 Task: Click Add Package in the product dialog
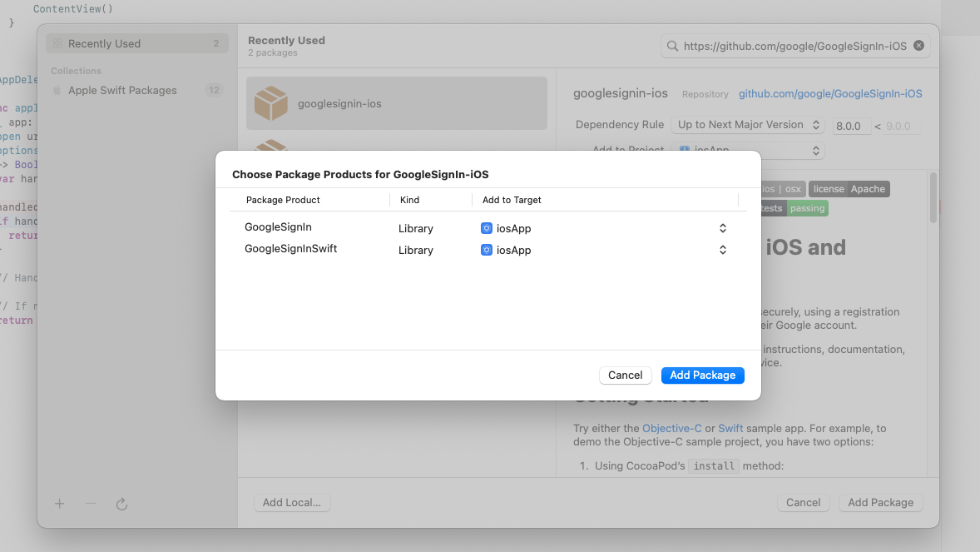pos(702,375)
